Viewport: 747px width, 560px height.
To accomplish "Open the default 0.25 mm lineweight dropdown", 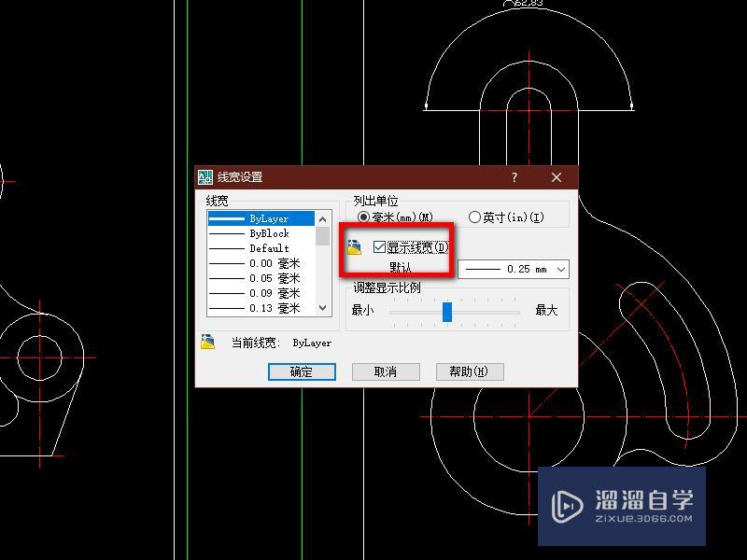I will pos(513,269).
